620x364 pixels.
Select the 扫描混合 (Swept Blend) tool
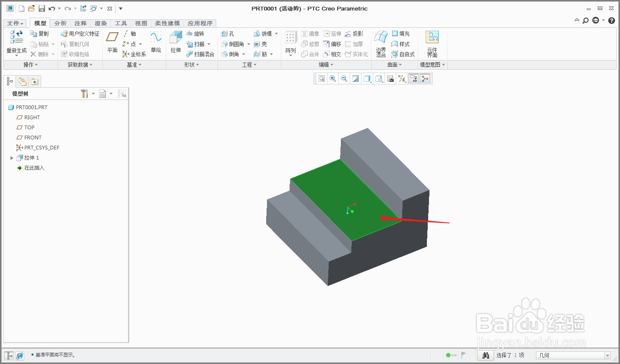[200, 54]
